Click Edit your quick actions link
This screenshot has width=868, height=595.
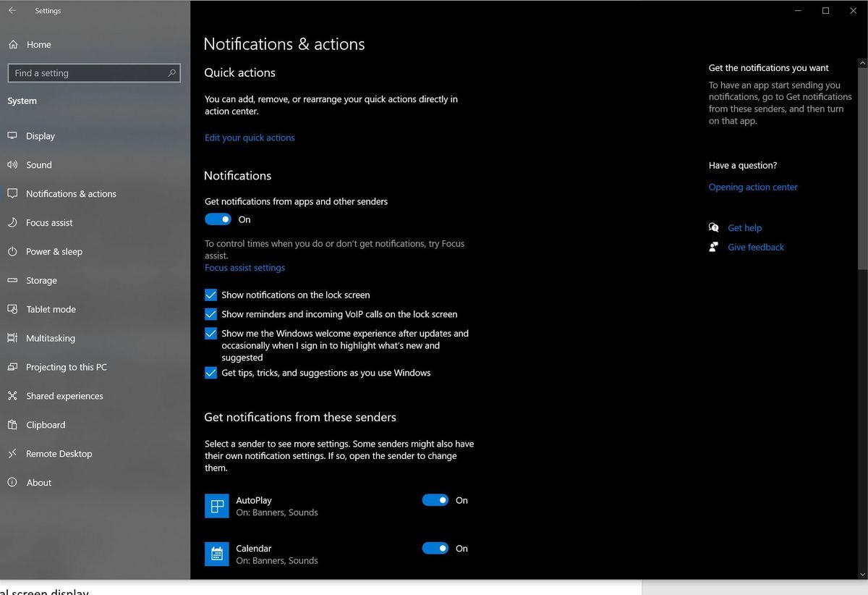[250, 138]
